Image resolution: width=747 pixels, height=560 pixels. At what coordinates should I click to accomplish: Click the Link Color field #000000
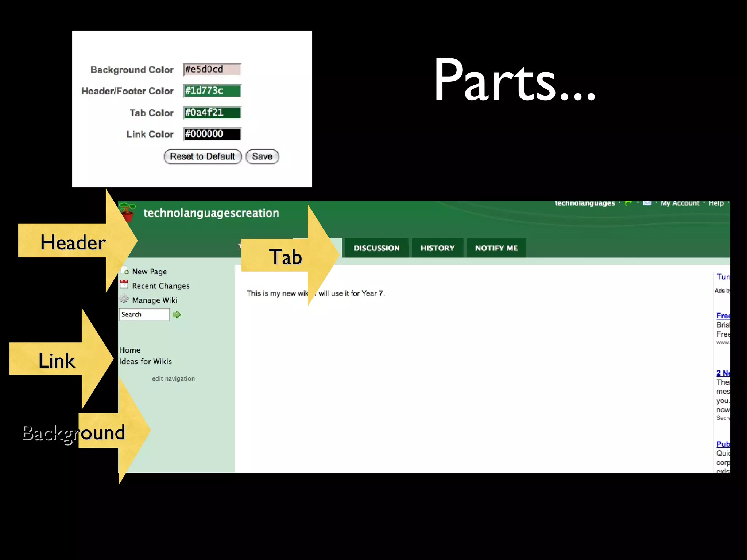tap(212, 134)
